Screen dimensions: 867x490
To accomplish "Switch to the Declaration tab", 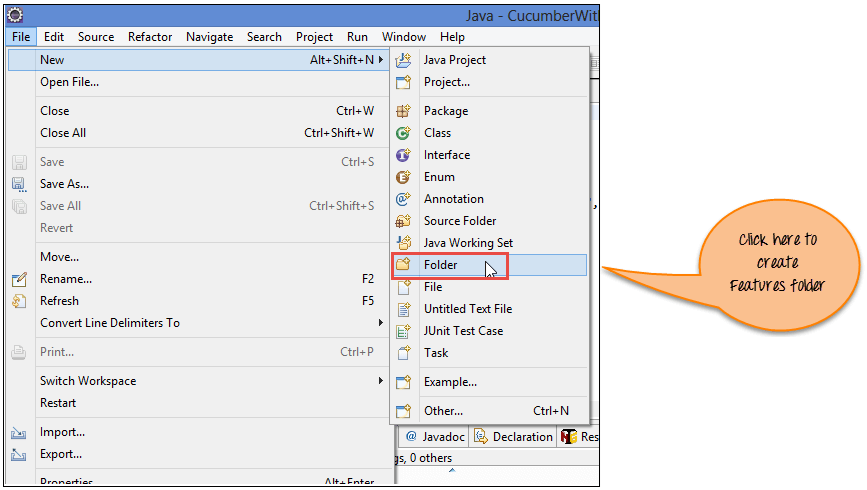I will [514, 437].
